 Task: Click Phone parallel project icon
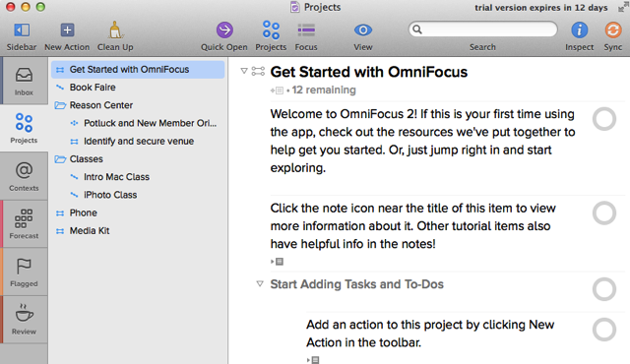click(x=60, y=213)
